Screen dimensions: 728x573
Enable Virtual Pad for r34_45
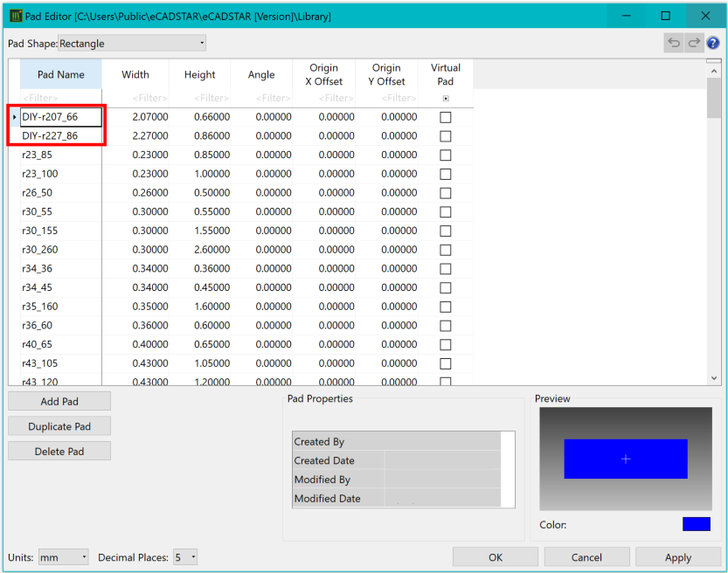pos(445,287)
